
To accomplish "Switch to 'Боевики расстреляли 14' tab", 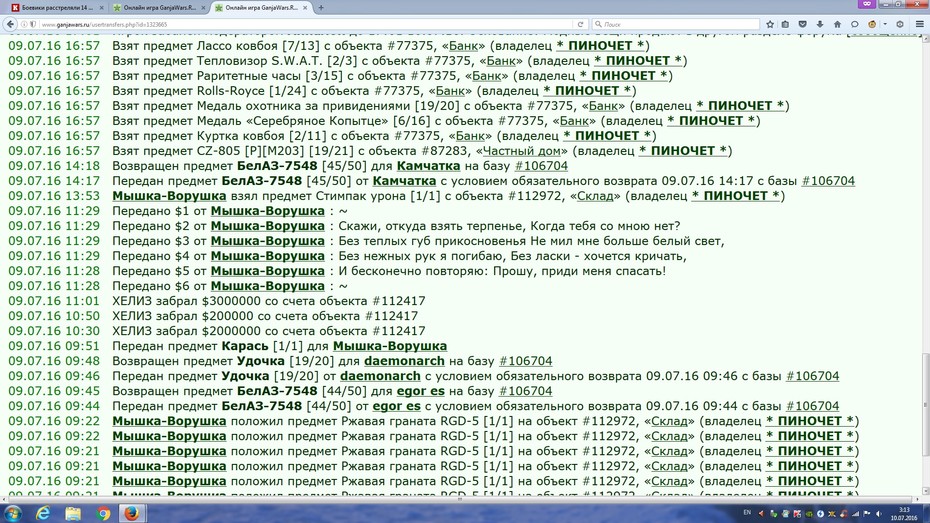I will (x=58, y=8).
